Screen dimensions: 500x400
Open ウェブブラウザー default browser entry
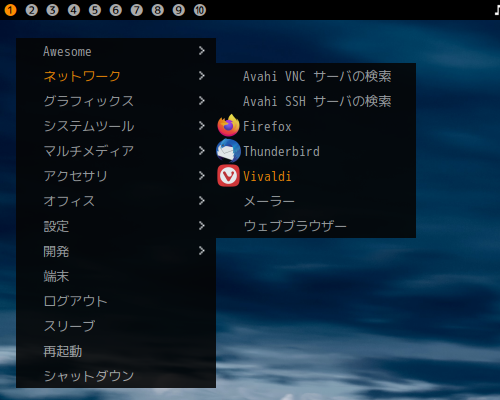[316, 226]
